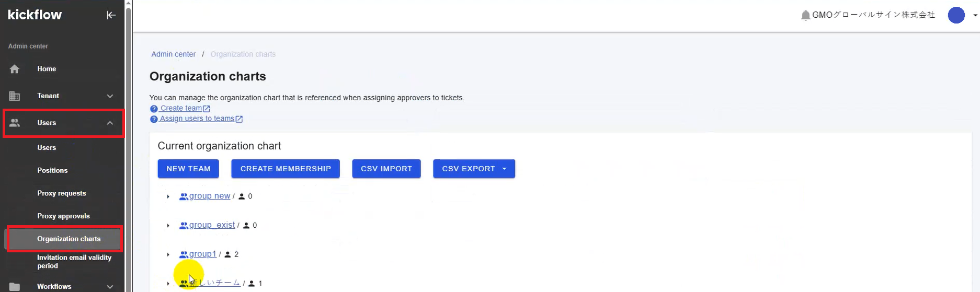
Task: Select Positions in the sidebar menu
Action: tap(52, 170)
